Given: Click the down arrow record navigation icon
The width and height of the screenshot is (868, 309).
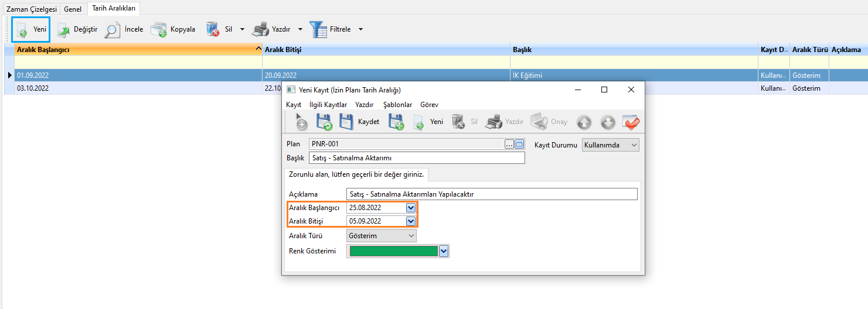Looking at the screenshot, I should pyautogui.click(x=608, y=122).
